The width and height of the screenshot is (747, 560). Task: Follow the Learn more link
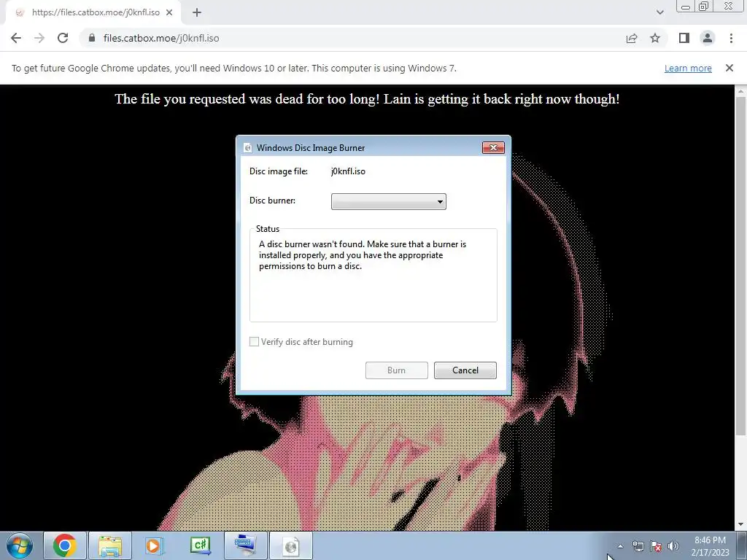coord(688,68)
